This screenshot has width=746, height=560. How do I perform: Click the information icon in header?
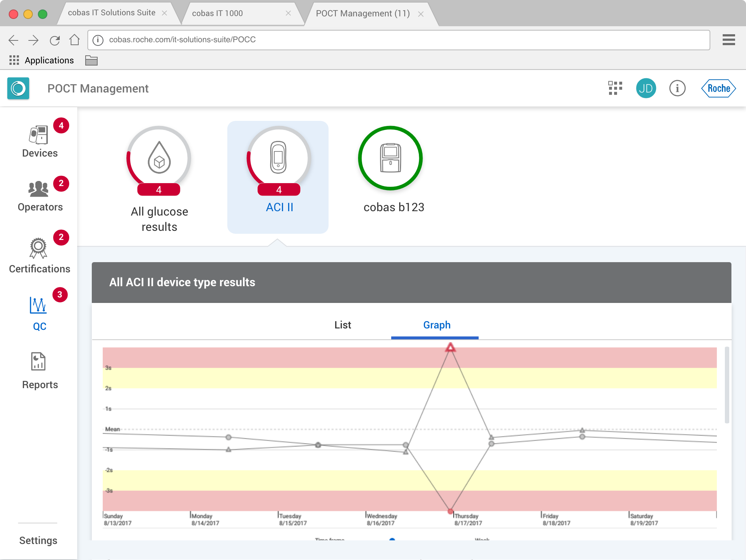tap(677, 88)
